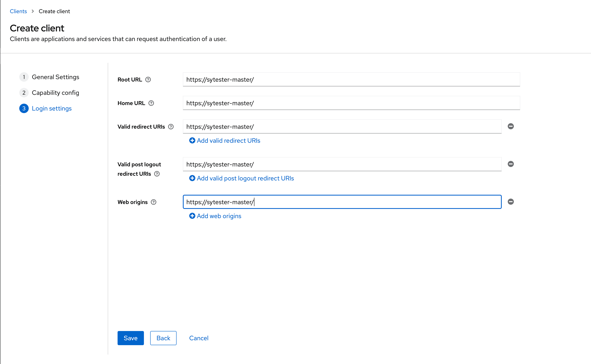Add a valid post logout redirect URI
This screenshot has width=591, height=364.
(x=245, y=178)
